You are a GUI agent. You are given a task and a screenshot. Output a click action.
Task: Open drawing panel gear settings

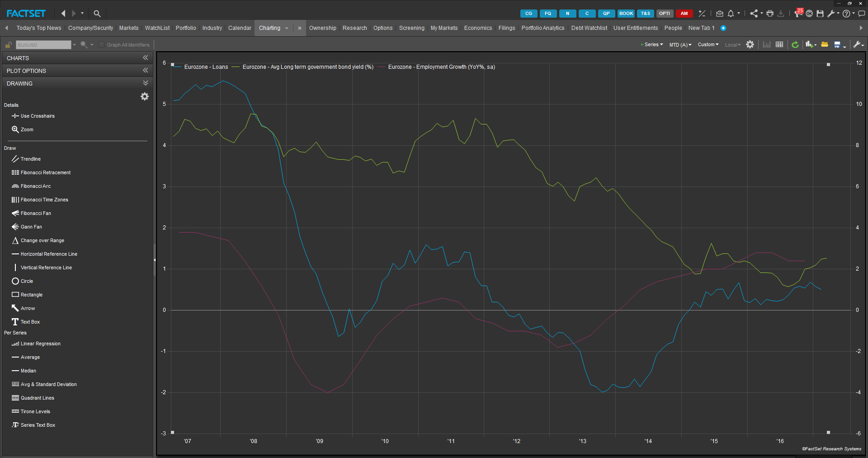(x=145, y=96)
